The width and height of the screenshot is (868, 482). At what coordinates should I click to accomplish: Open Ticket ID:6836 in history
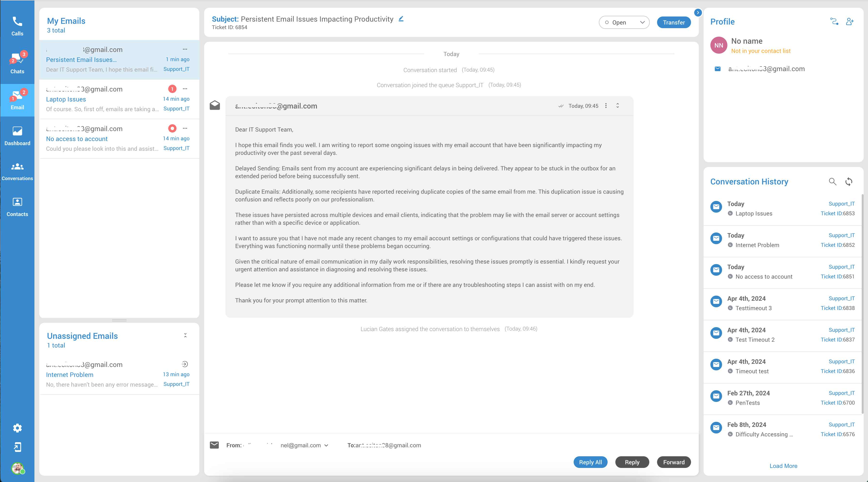(838, 371)
